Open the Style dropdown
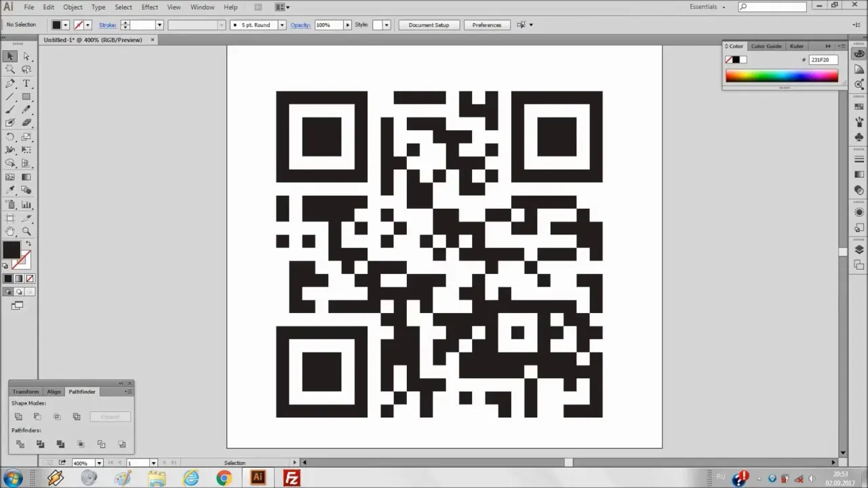This screenshot has height=488, width=868. (x=387, y=25)
